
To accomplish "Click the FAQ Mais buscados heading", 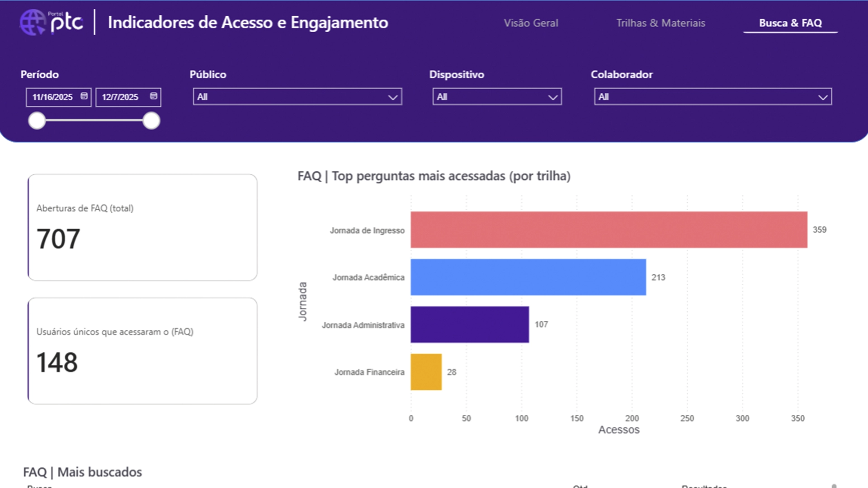I will (82, 472).
